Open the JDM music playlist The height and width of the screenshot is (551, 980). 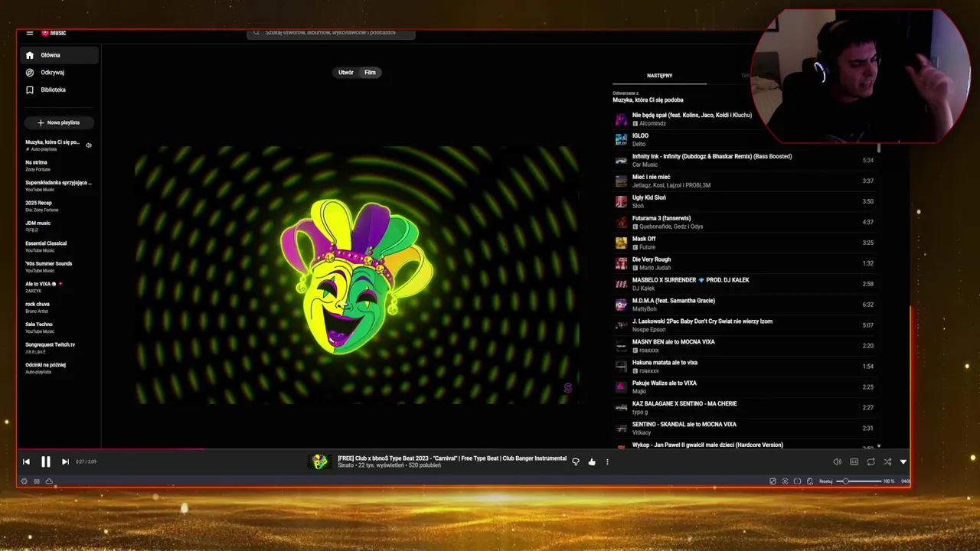tap(58, 226)
